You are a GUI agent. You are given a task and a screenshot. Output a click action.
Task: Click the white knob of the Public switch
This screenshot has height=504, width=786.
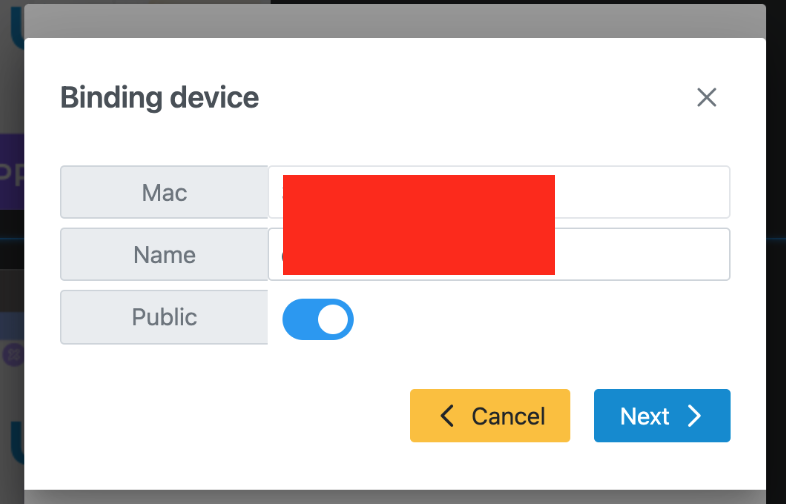click(x=333, y=319)
